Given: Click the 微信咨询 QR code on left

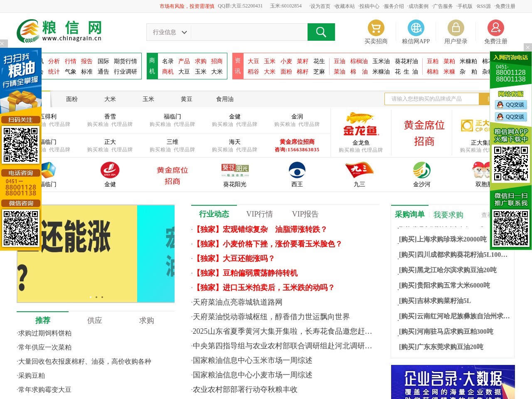Looking at the screenshot, I should tap(21, 228).
